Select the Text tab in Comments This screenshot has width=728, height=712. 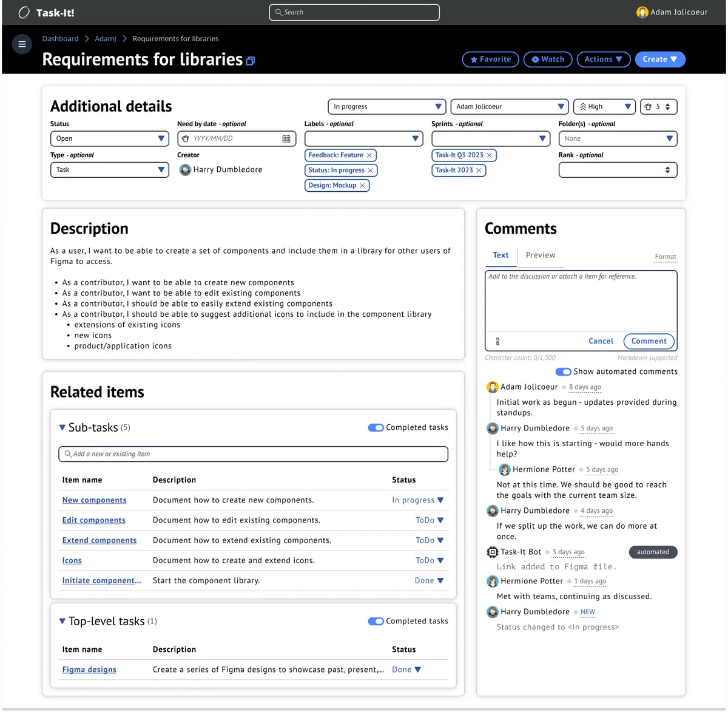pyautogui.click(x=500, y=255)
